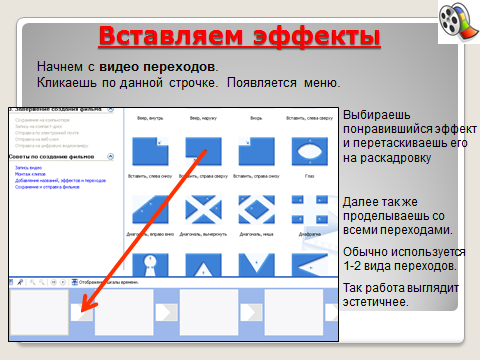Select the 'Вставить, слева снизу' transition

tap(150, 151)
